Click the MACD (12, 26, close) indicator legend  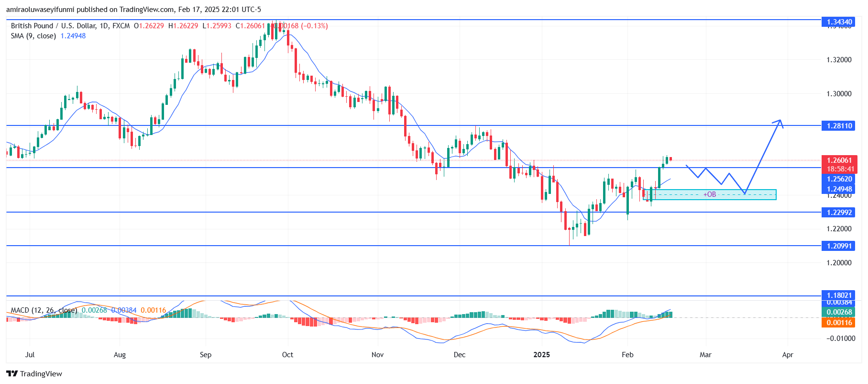[44, 310]
